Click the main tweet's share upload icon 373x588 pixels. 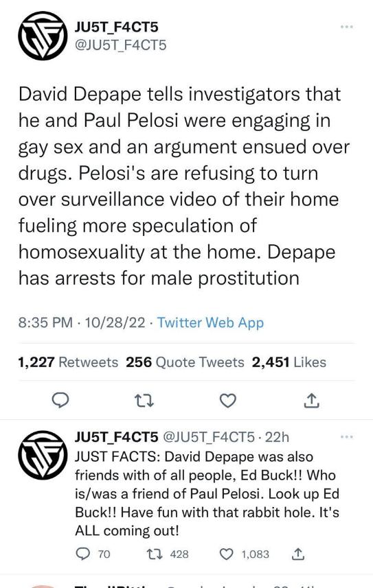coord(311,401)
